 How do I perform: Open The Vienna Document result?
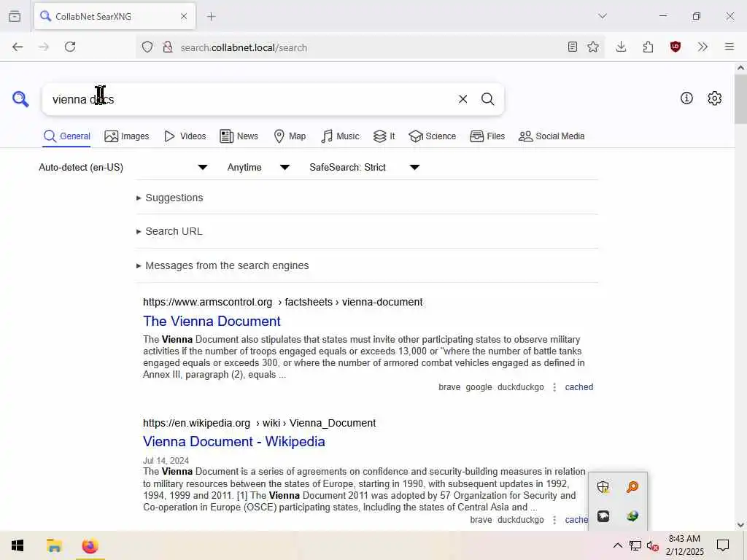[x=212, y=321]
